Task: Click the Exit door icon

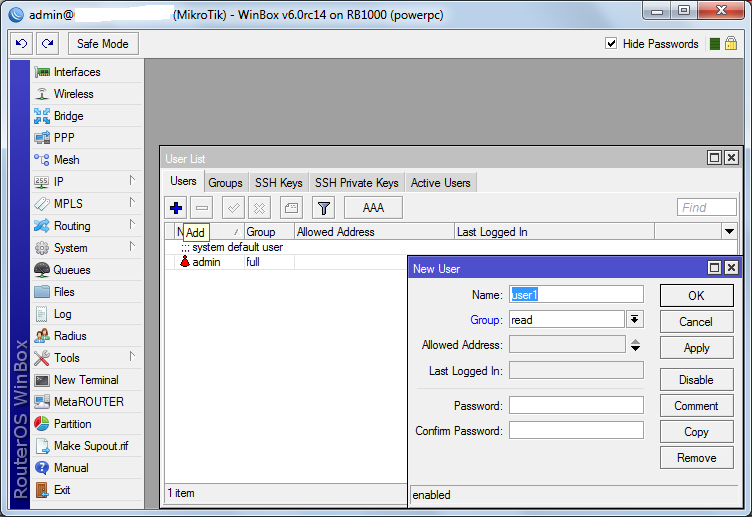Action: coord(42,490)
